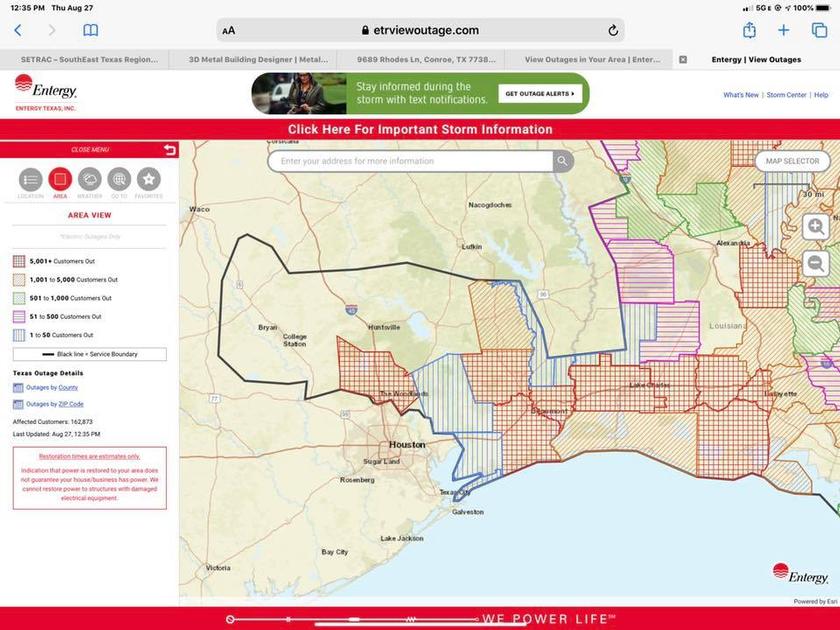Tap Safari's forward arrow
Screen dimensions: 840x630
tap(52, 31)
